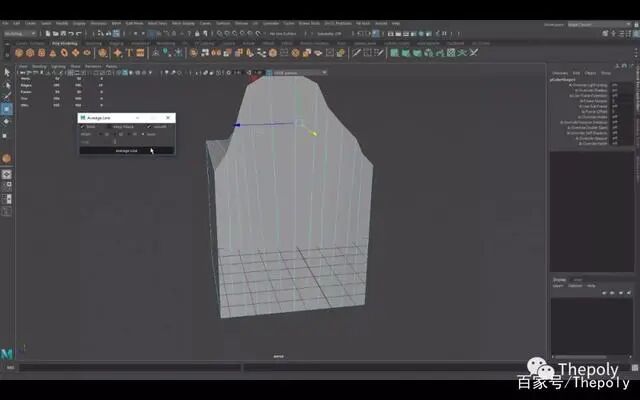Image resolution: width=640 pixels, height=400 pixels.
Task: Switch to the Sculpting shelf tab
Action: tap(93, 43)
